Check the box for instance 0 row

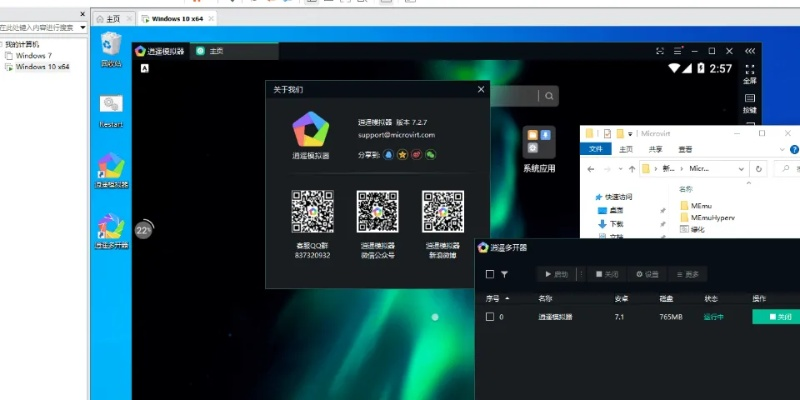point(489,317)
